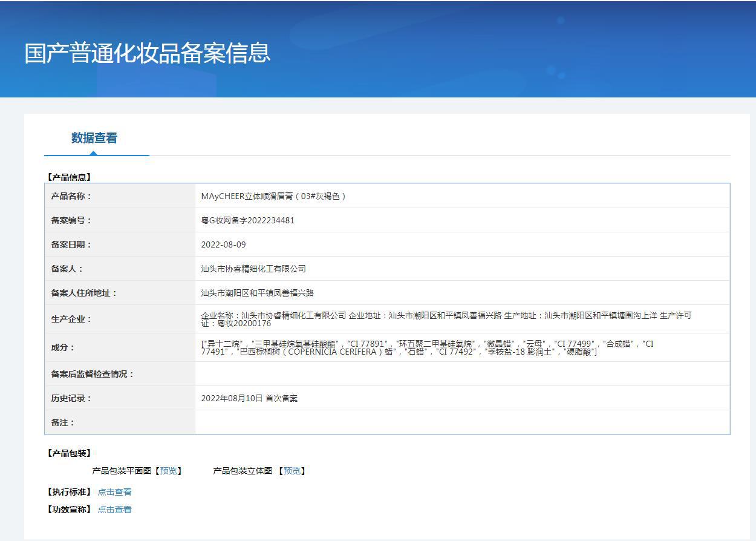The width and height of the screenshot is (756, 541).
Task: Select the registration number 粤G妆网备字2022234481
Action: 248,220
